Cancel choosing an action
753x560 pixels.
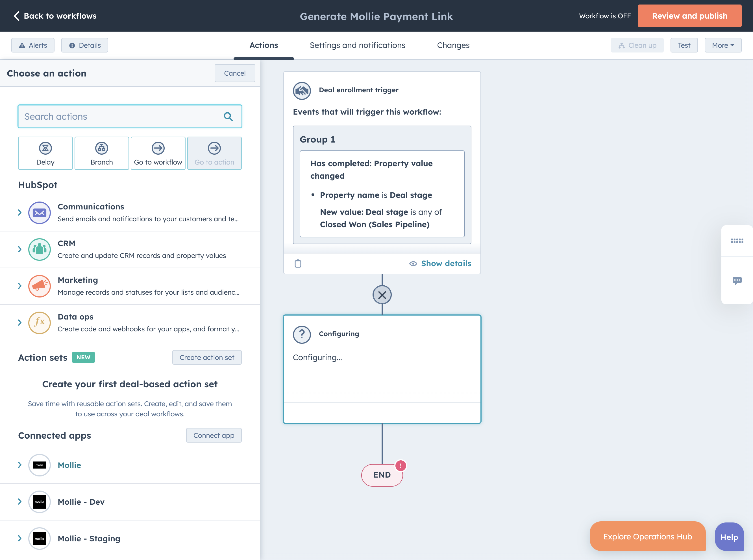pos(235,73)
